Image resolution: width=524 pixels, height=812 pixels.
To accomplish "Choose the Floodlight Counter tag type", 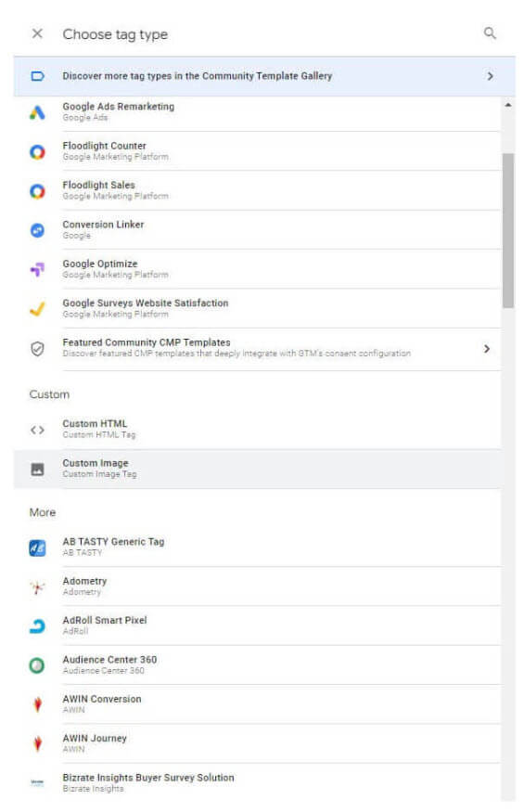I will click(x=257, y=151).
